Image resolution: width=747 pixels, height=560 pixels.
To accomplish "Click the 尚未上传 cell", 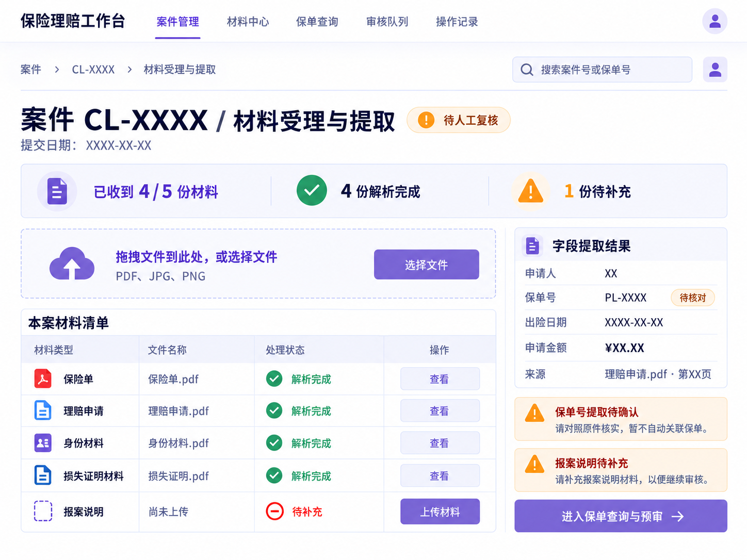I will [x=168, y=512].
